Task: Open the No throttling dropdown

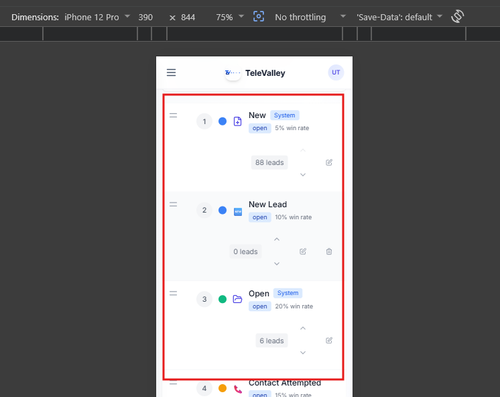Action: coord(310,17)
